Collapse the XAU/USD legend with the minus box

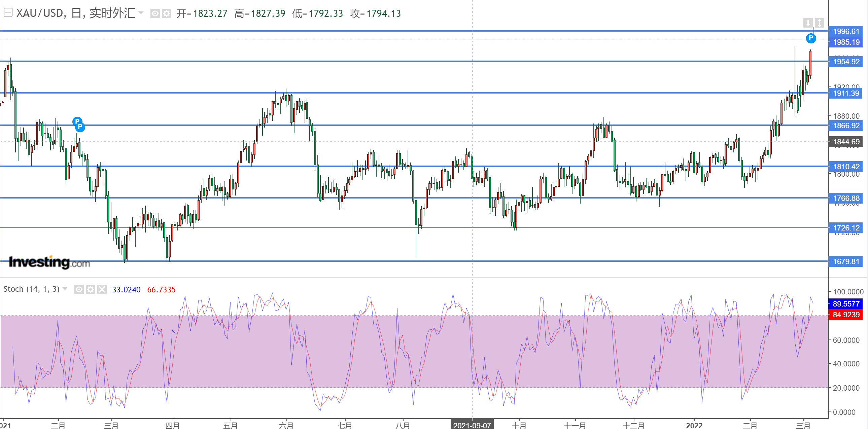[8, 13]
